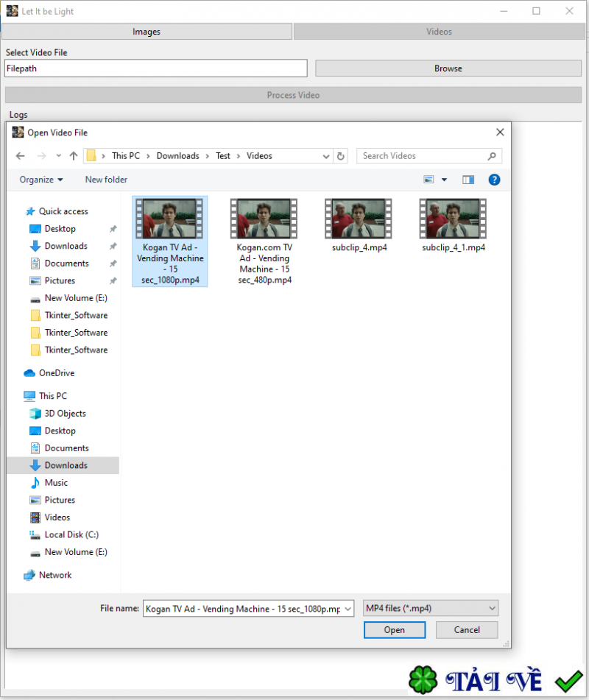Toggle the preview pane
Viewport: 589px width, 700px height.
[x=468, y=180]
